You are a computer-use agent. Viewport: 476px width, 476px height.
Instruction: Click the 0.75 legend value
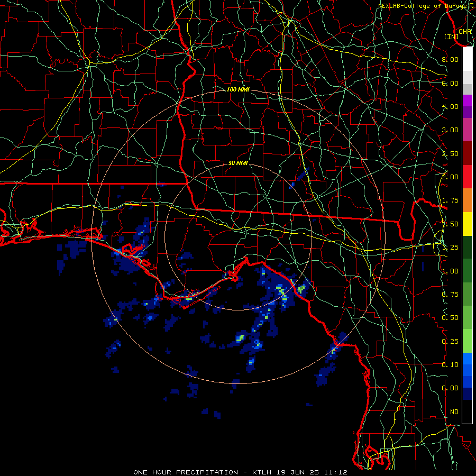click(x=450, y=294)
